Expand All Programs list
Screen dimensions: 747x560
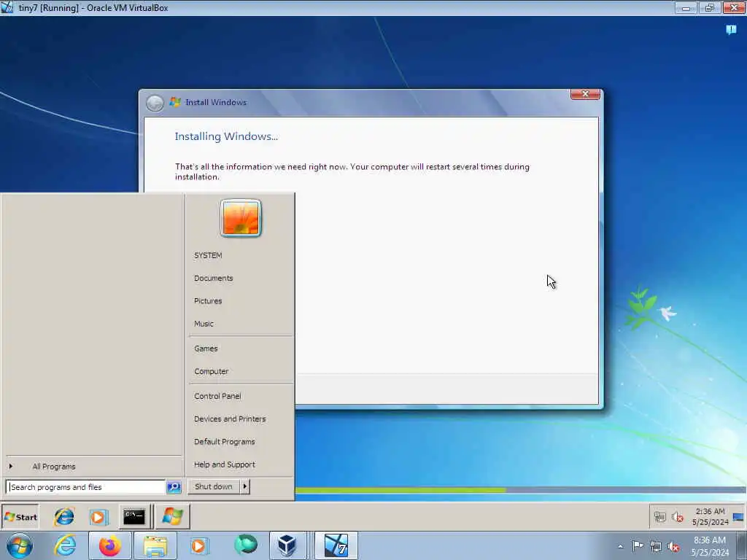point(54,467)
